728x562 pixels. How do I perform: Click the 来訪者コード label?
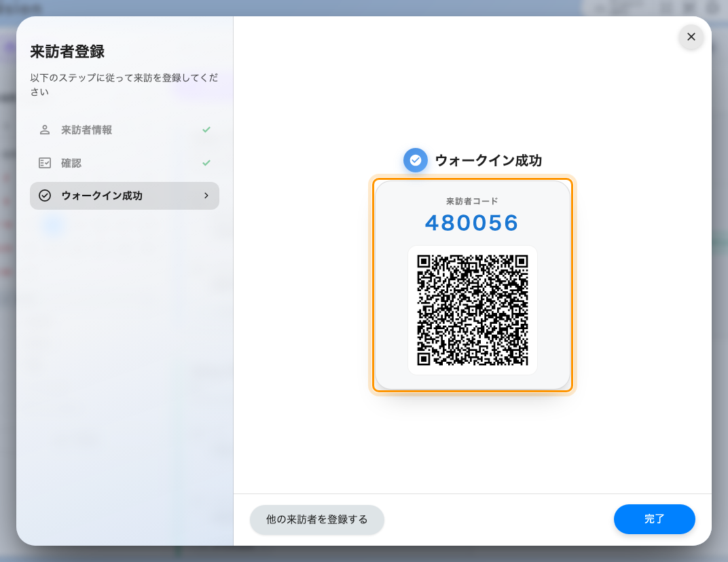coord(472,201)
